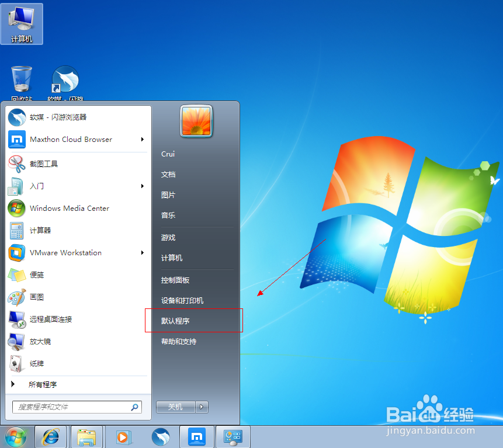Open Internet Explorer from taskbar
The height and width of the screenshot is (448, 503).
point(51,437)
